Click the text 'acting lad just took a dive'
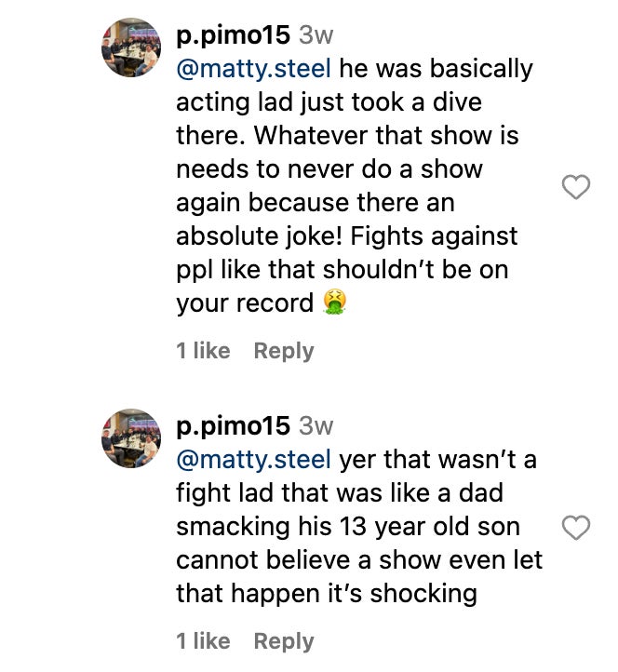The image size is (618, 672). 329,102
